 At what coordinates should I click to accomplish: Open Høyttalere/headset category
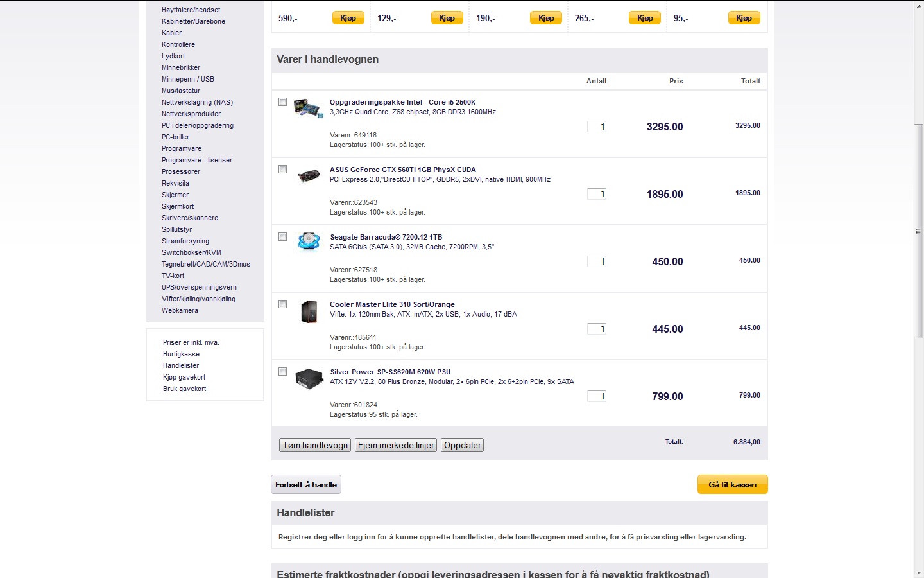191,10
